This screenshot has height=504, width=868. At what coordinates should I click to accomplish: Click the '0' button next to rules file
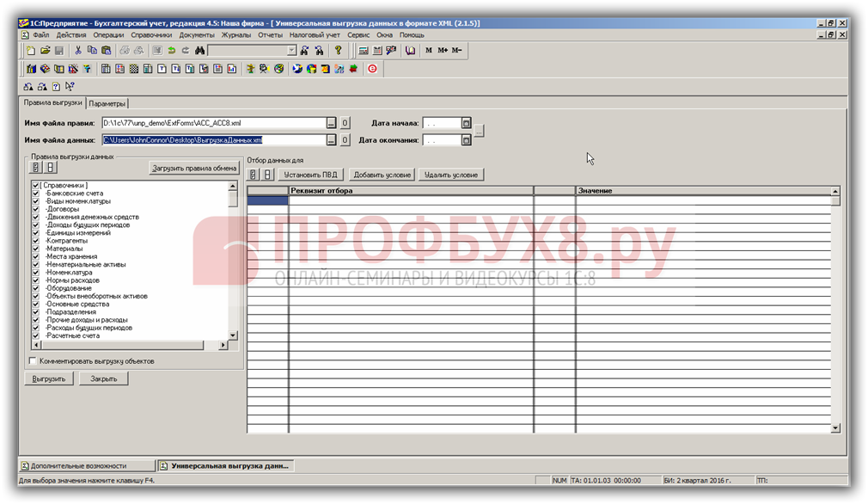point(345,123)
